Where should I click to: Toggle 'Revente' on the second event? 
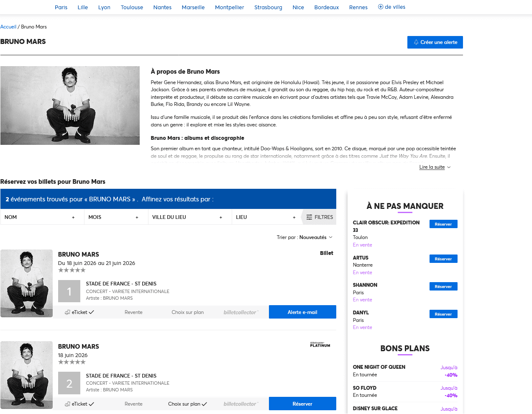coord(133,404)
